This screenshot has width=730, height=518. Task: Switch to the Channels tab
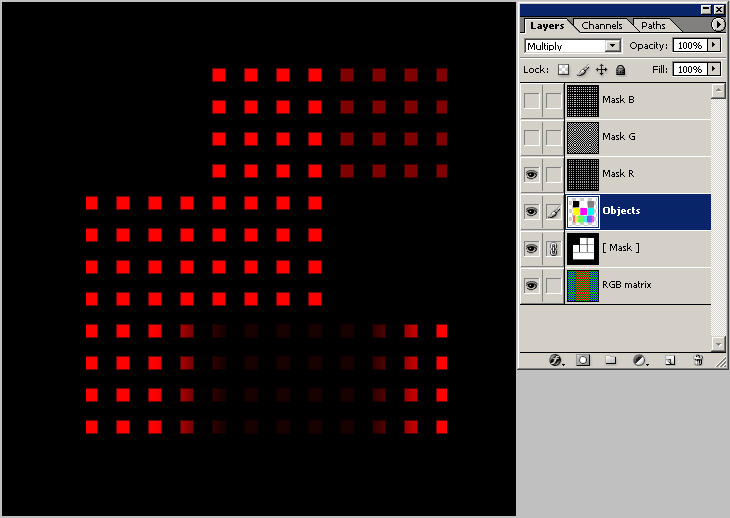tap(602, 26)
